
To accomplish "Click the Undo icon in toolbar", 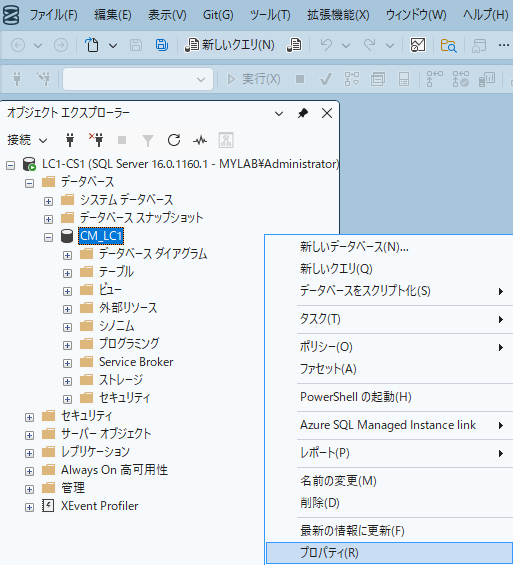I will point(326,45).
